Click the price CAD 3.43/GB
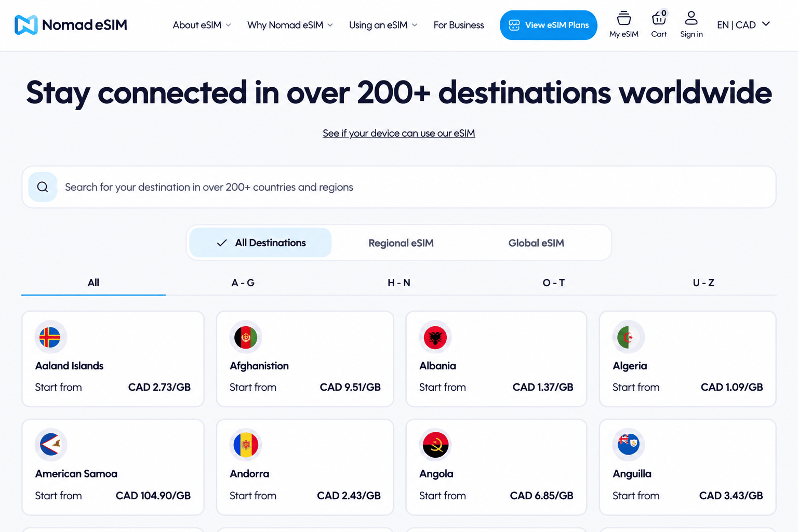 [731, 496]
